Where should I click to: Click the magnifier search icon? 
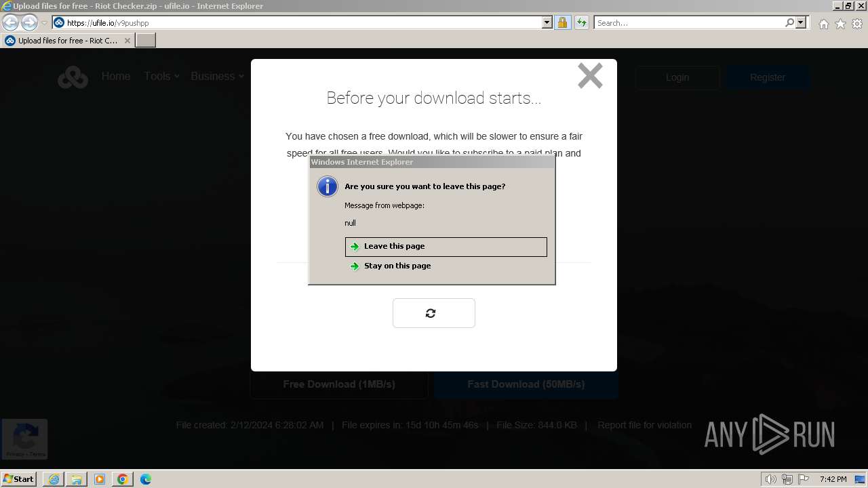[789, 23]
